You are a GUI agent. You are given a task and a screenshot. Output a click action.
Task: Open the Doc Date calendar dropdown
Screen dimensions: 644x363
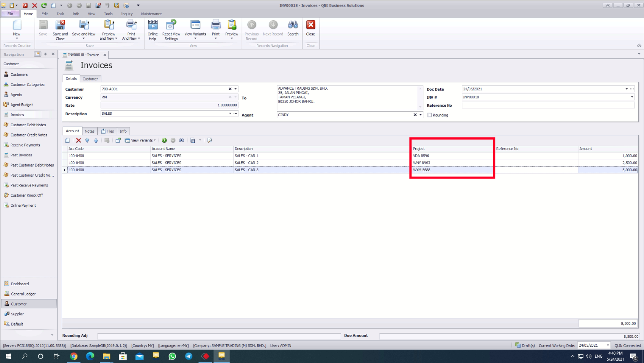pyautogui.click(x=626, y=89)
